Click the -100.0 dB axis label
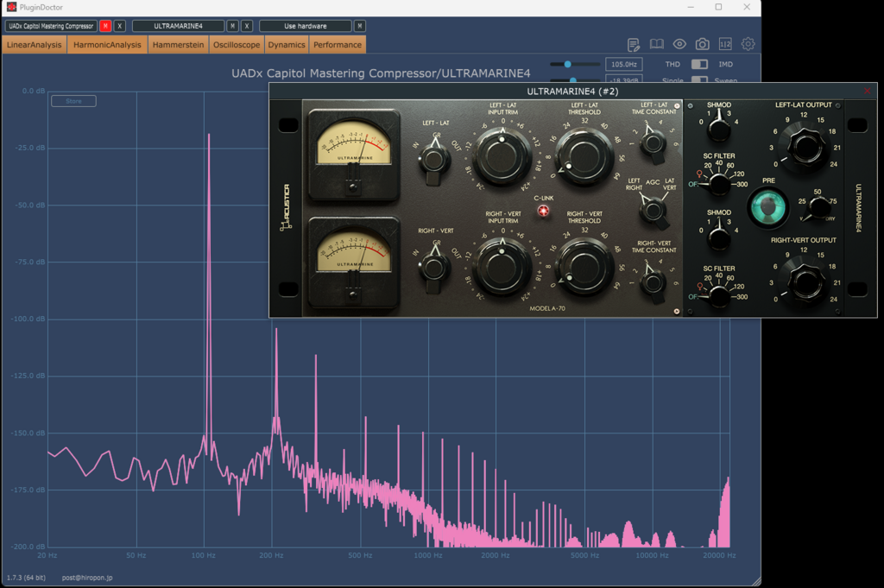The width and height of the screenshot is (884, 588). tap(28, 319)
